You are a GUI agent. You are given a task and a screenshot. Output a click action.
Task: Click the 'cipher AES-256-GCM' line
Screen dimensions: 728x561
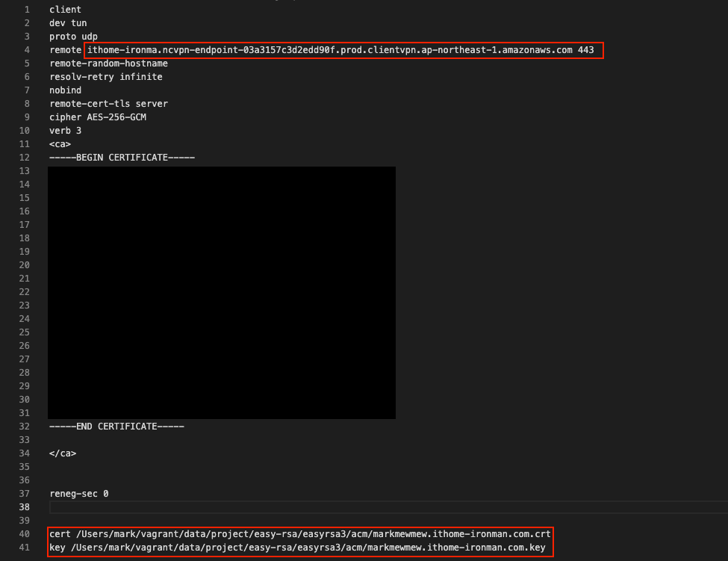[x=98, y=117]
